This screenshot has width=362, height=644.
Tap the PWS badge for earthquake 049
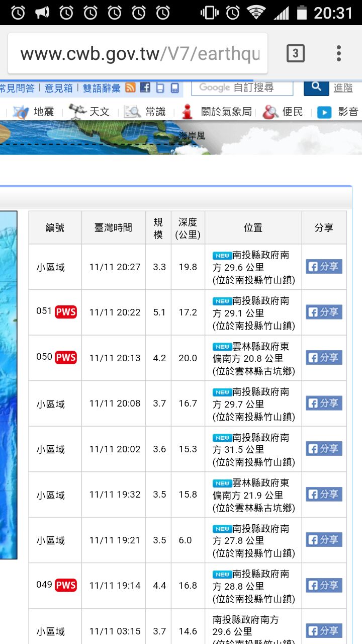pyautogui.click(x=66, y=585)
